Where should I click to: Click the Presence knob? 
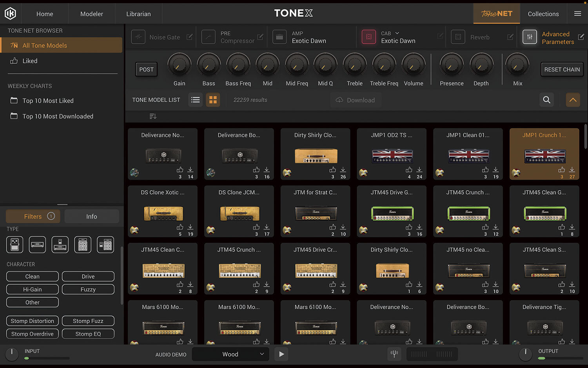point(452,65)
